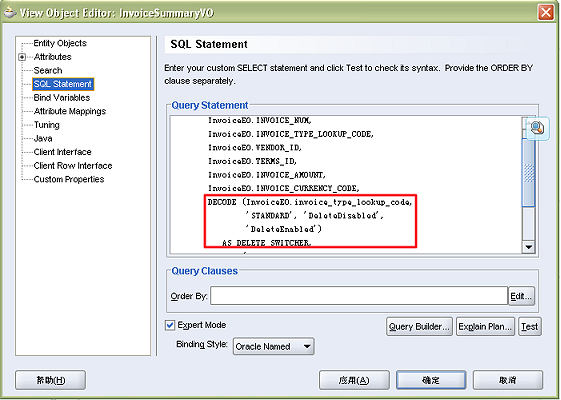Screen dimensions: 561x400
Task: Click the query statement scrollbar thumb
Action: click(528, 173)
